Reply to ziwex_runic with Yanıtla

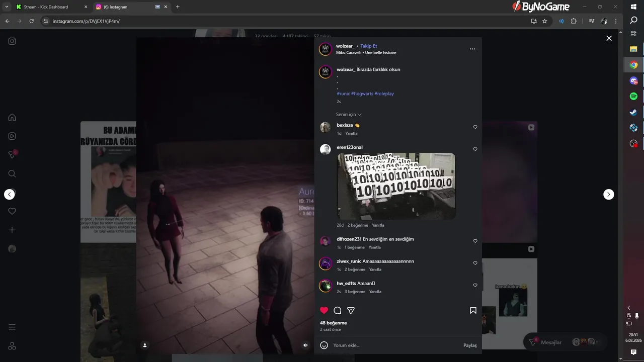tap(375, 269)
